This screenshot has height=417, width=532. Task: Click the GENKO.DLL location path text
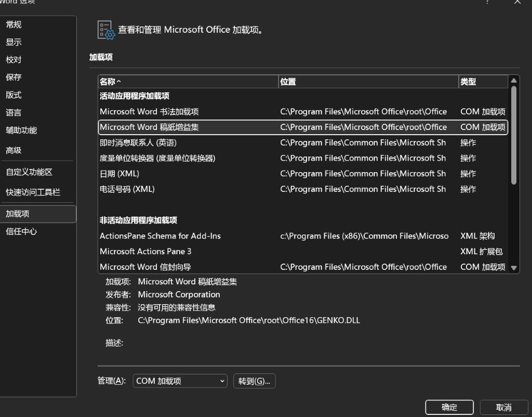[x=249, y=321]
